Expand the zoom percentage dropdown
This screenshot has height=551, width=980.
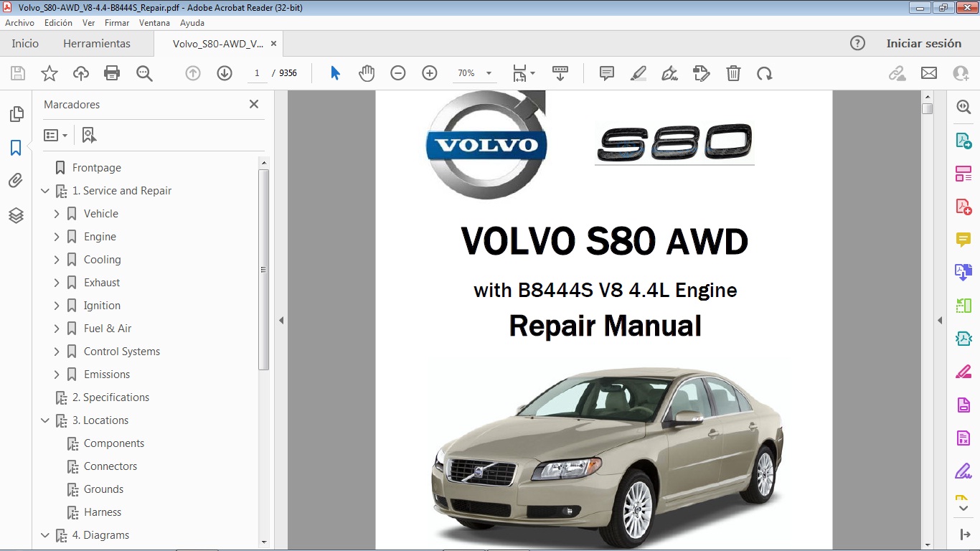click(x=489, y=72)
